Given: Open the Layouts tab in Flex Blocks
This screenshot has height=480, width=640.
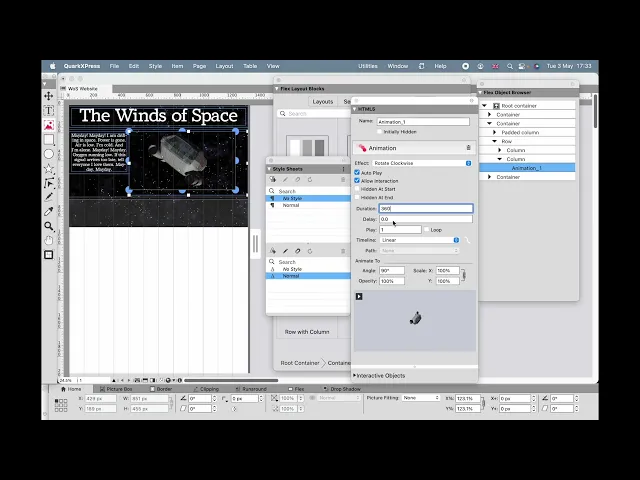Looking at the screenshot, I should point(323,102).
